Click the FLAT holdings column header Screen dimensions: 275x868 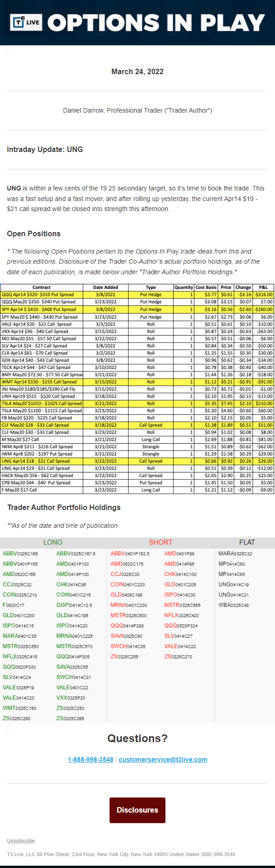(x=247, y=542)
